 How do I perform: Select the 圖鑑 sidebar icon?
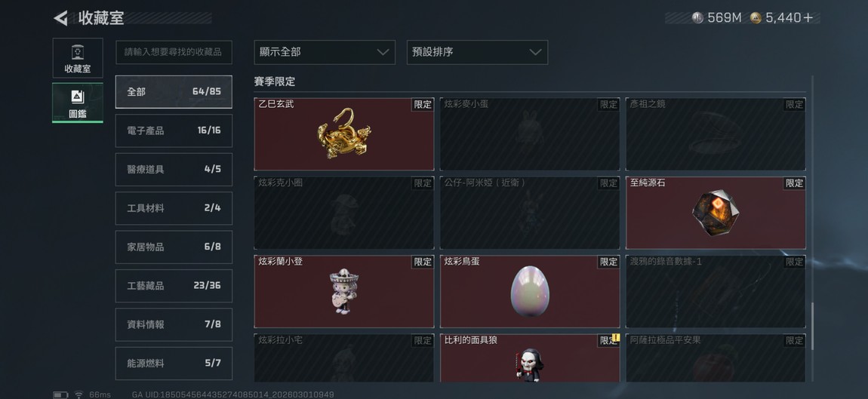[78, 103]
